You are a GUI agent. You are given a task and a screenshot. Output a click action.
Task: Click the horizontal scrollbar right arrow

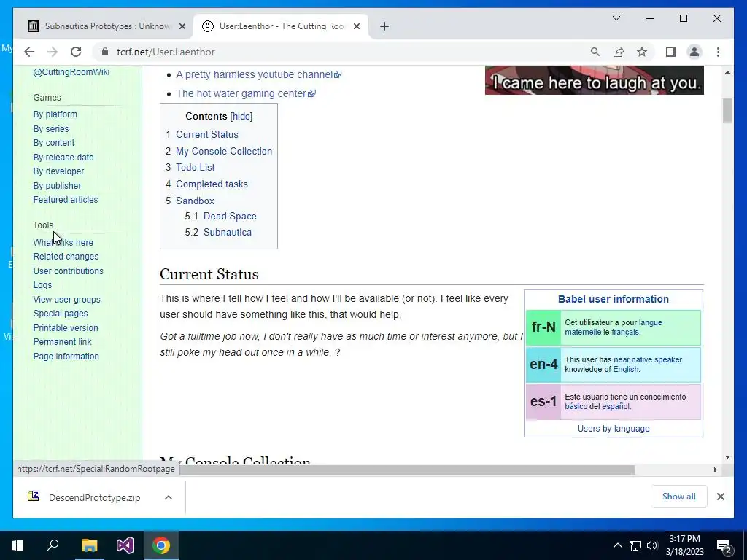pos(715,470)
